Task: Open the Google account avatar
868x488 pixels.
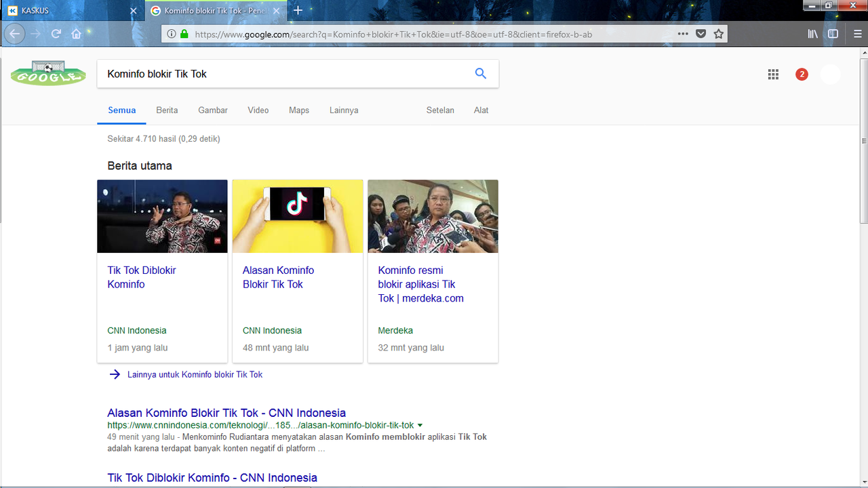Action: pos(831,75)
